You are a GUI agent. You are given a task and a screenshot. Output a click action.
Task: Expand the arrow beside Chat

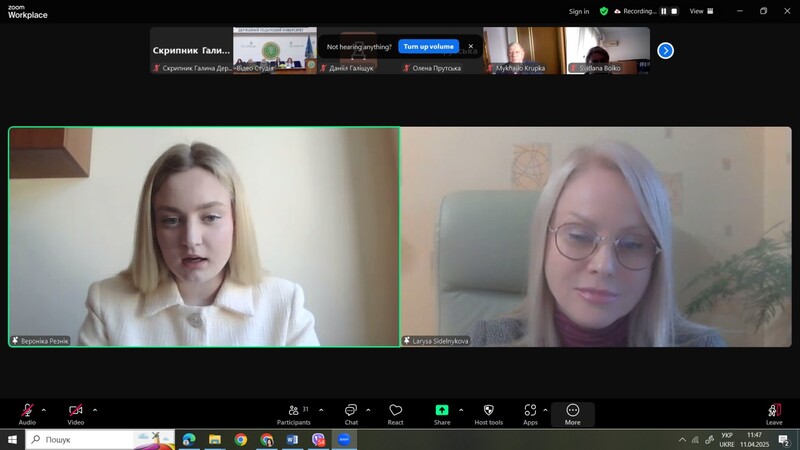point(368,410)
